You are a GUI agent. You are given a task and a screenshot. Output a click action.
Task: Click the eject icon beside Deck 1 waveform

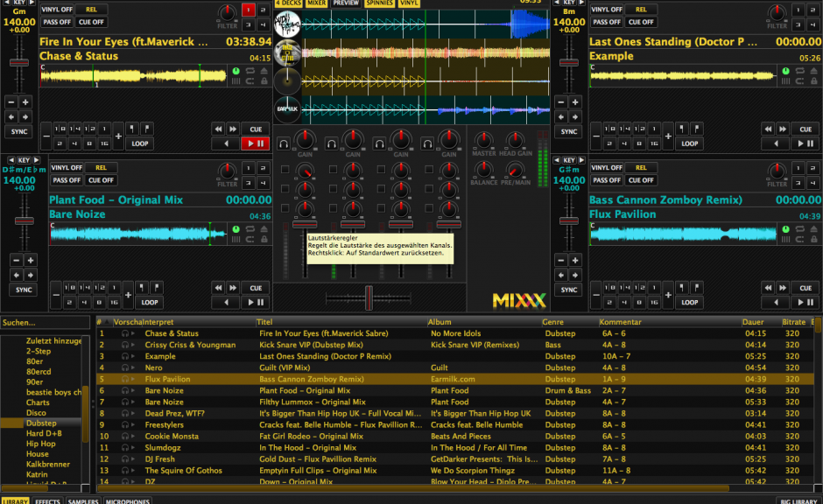tap(264, 71)
